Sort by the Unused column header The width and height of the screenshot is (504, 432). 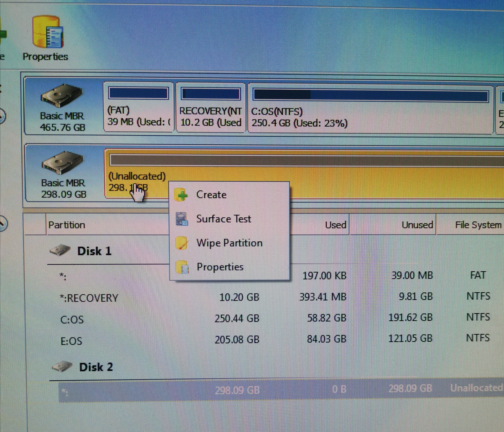[417, 225]
